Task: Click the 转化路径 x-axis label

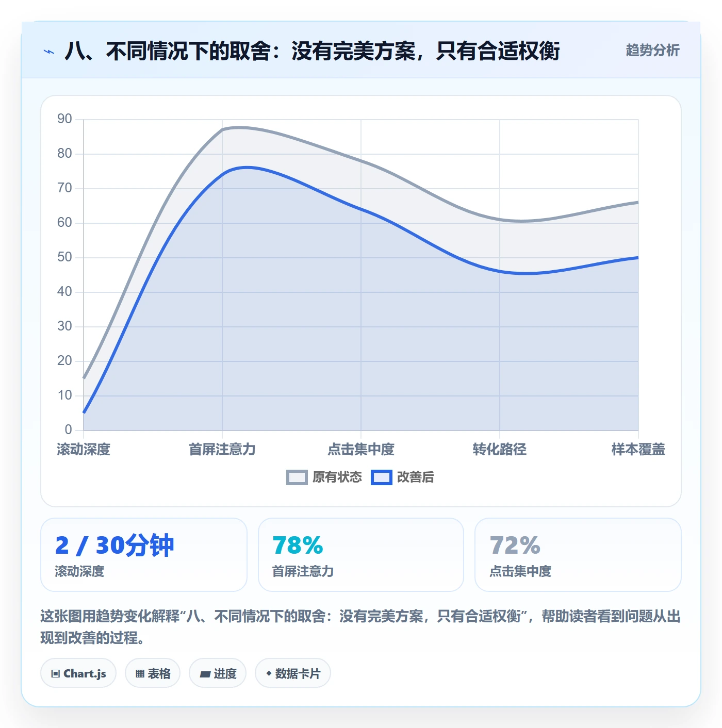Action: point(500,450)
